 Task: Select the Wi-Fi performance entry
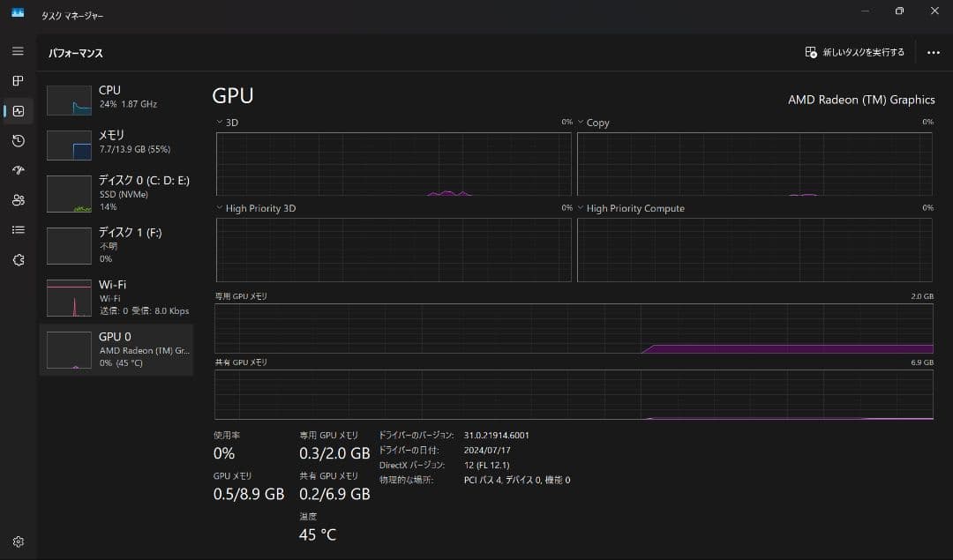pyautogui.click(x=116, y=297)
